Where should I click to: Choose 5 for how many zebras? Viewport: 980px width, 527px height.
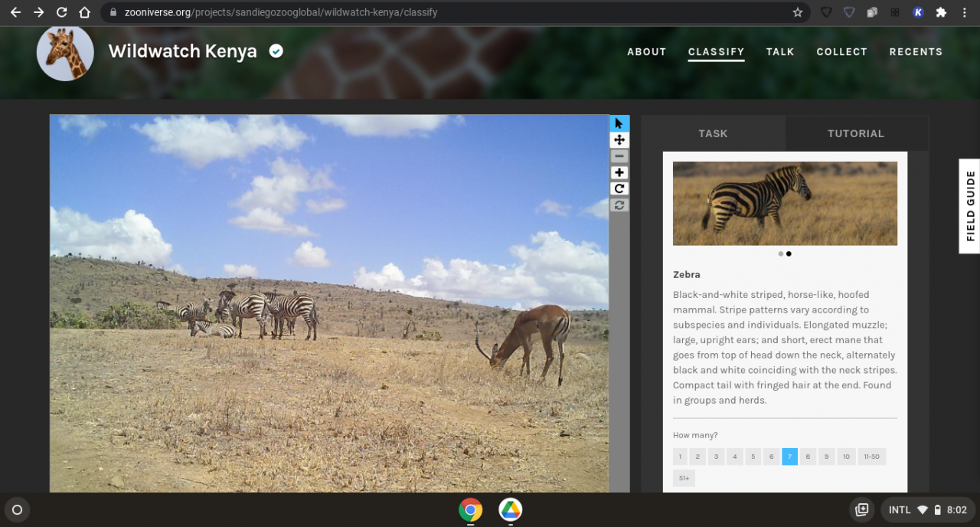pyautogui.click(x=753, y=457)
